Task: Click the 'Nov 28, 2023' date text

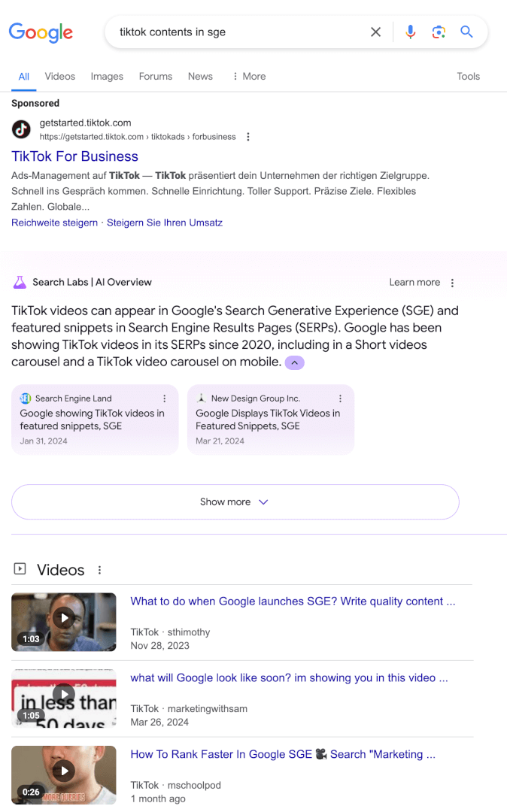Action: coord(160,646)
